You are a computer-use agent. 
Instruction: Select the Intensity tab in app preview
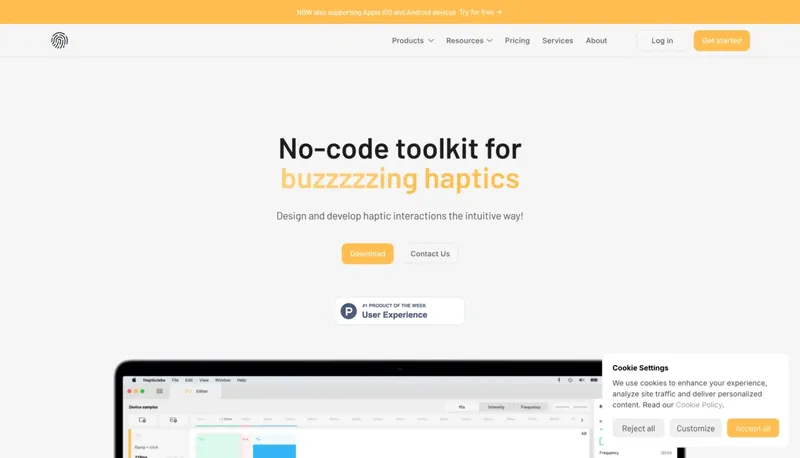[496, 407]
